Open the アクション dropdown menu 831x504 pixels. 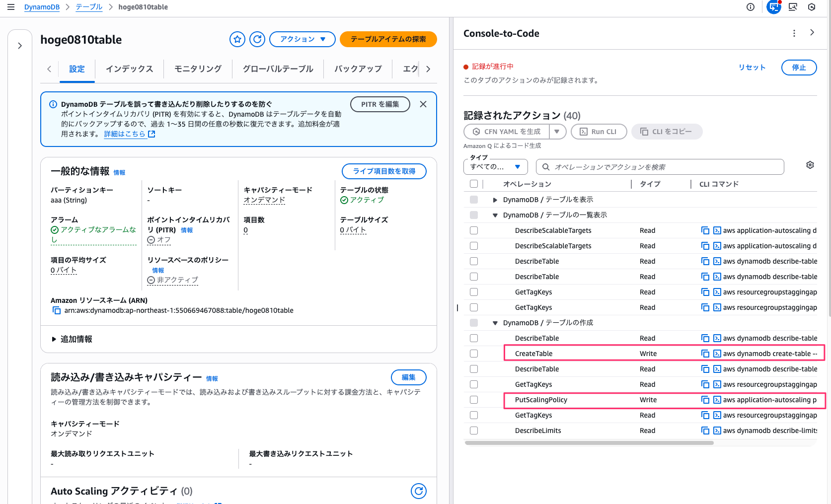302,39
